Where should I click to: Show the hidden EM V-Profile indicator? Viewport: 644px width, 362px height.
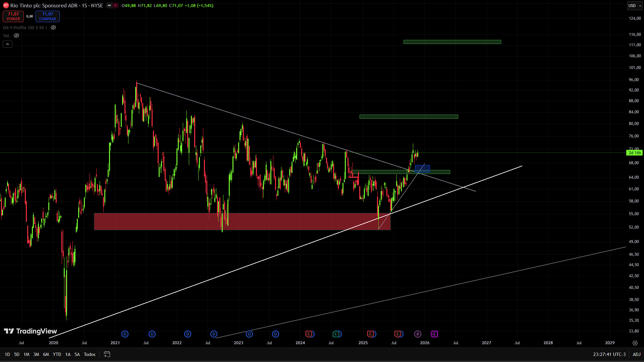(x=53, y=28)
